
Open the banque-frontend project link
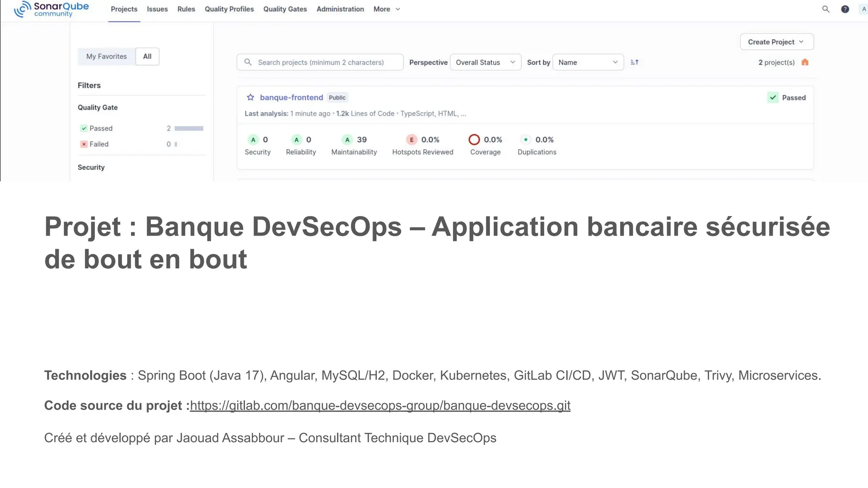[291, 97]
